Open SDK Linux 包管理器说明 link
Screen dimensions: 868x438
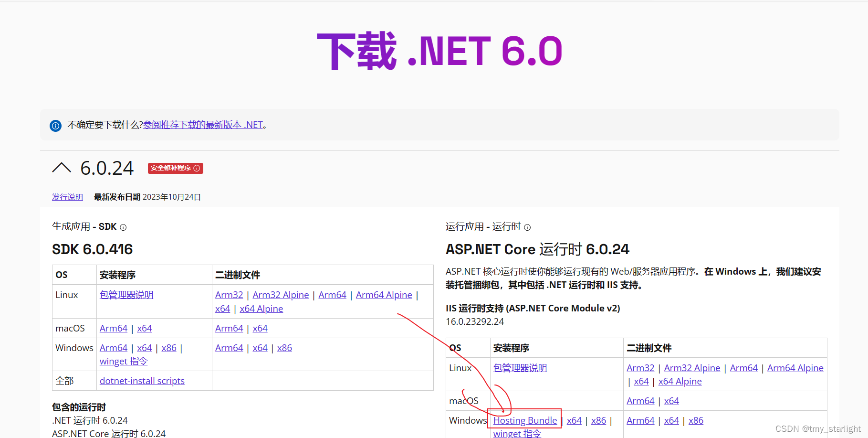coord(126,295)
